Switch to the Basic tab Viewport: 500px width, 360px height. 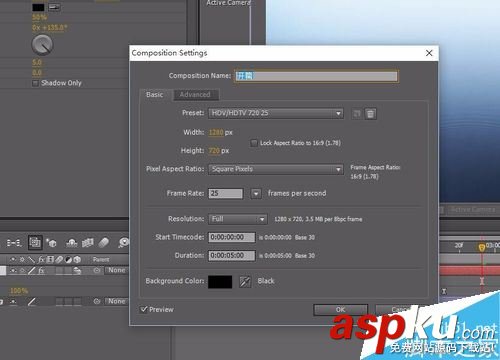155,95
